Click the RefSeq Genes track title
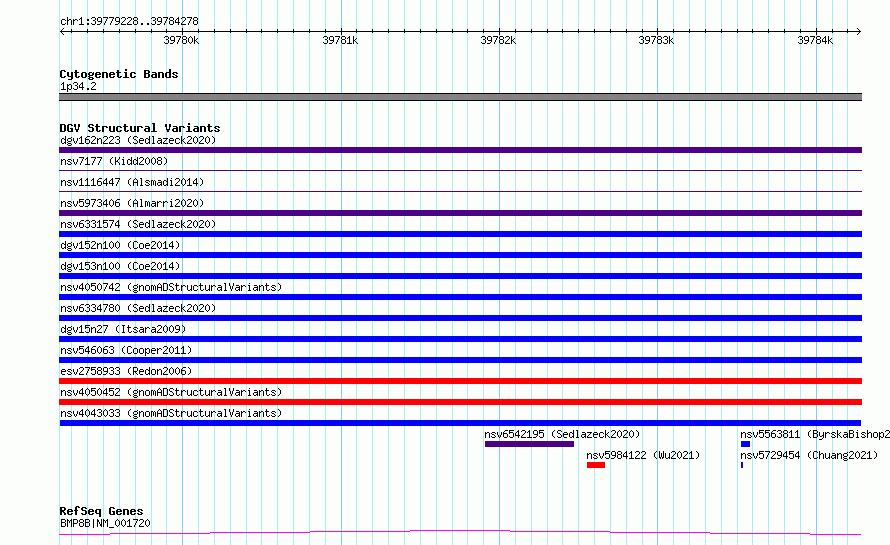This screenshot has width=890, height=545. [101, 511]
